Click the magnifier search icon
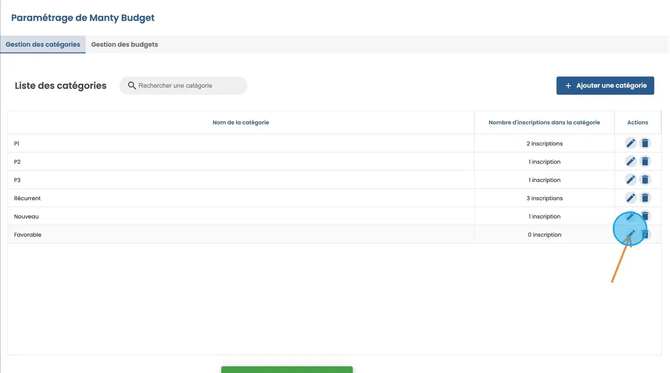 132,85
